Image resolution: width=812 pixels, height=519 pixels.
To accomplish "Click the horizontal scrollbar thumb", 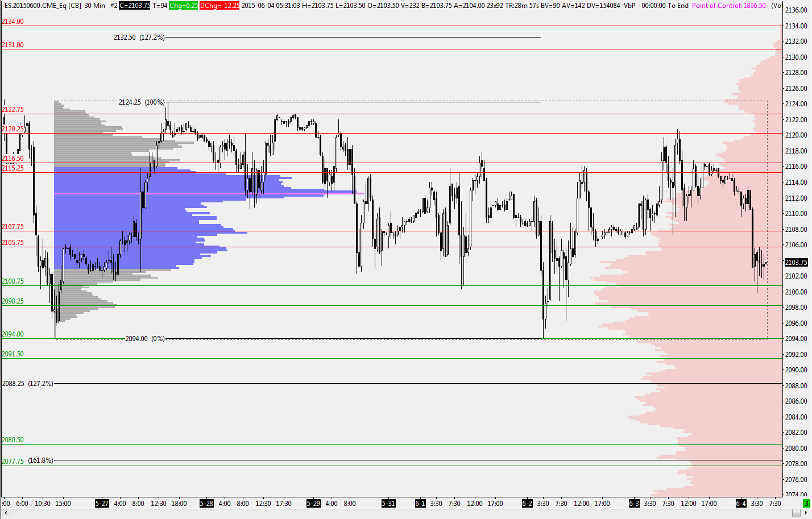I will [x=796, y=514].
